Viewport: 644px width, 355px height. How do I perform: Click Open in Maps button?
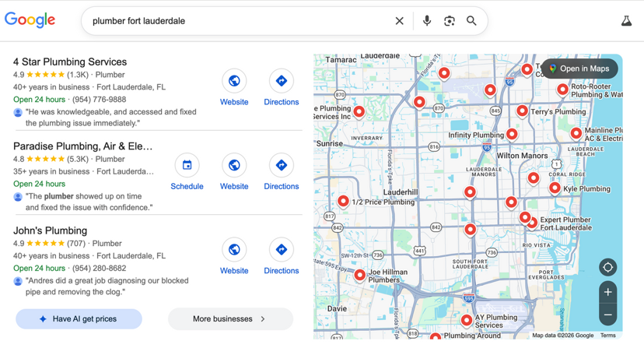point(579,69)
